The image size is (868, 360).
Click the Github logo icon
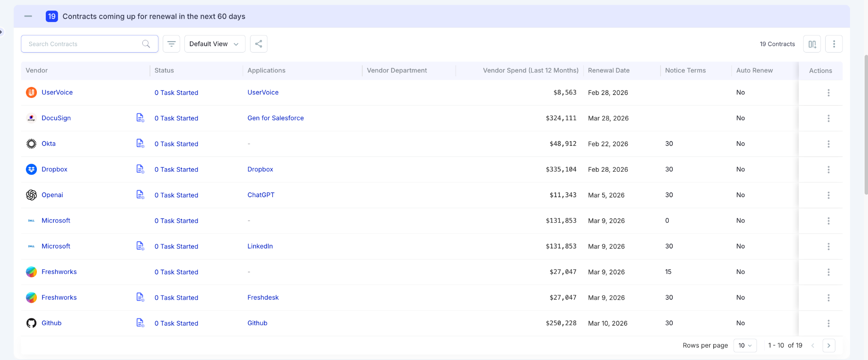tap(31, 323)
